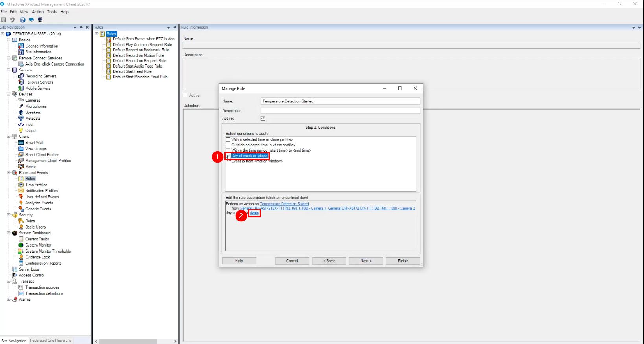Open the Failover Servers icon
The height and width of the screenshot is (344, 644).
click(x=21, y=82)
